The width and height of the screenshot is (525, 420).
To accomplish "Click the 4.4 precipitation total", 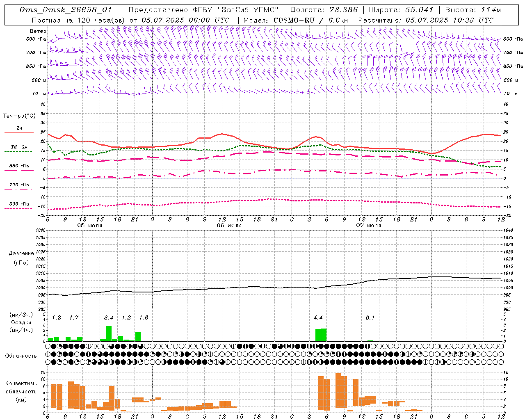I will (318, 317).
